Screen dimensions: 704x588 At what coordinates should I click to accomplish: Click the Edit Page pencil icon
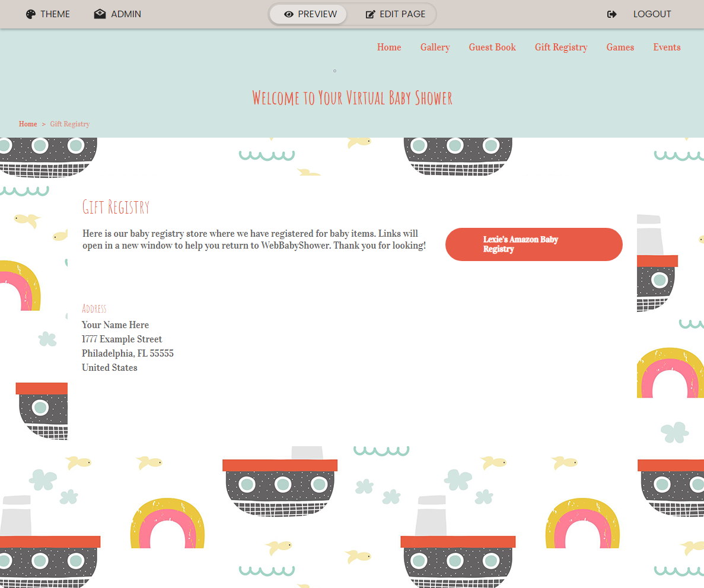coord(370,14)
